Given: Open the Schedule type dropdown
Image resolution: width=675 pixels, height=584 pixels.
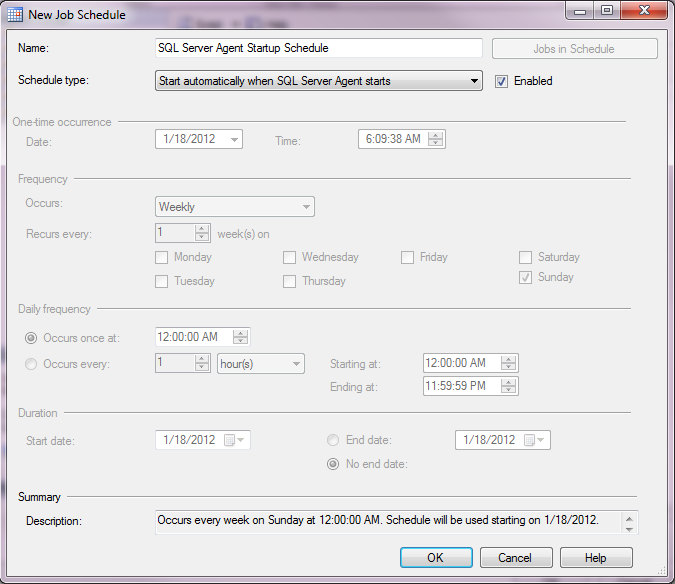Looking at the screenshot, I should coord(319,81).
